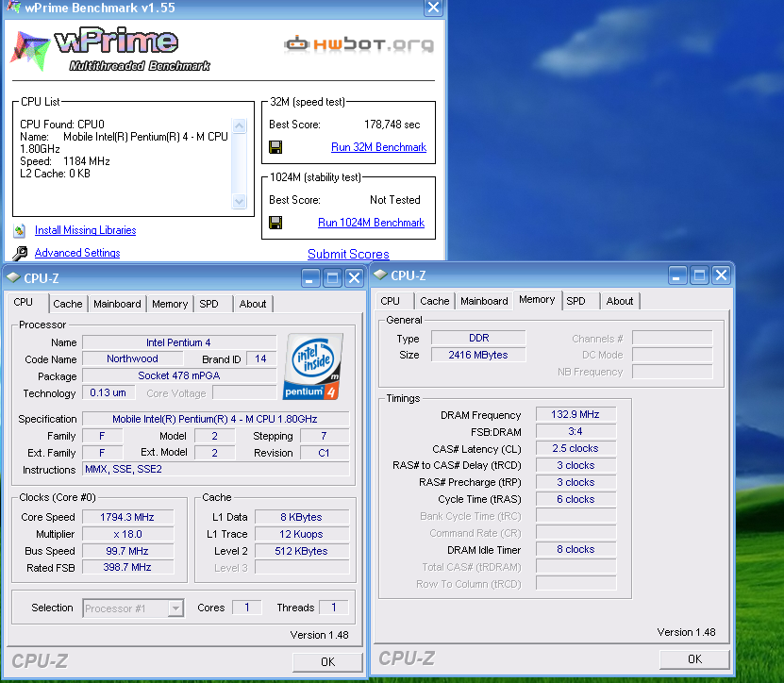This screenshot has height=683, width=784.
Task: Click the Core Speed 1794.3 MHz field
Action: point(127,517)
